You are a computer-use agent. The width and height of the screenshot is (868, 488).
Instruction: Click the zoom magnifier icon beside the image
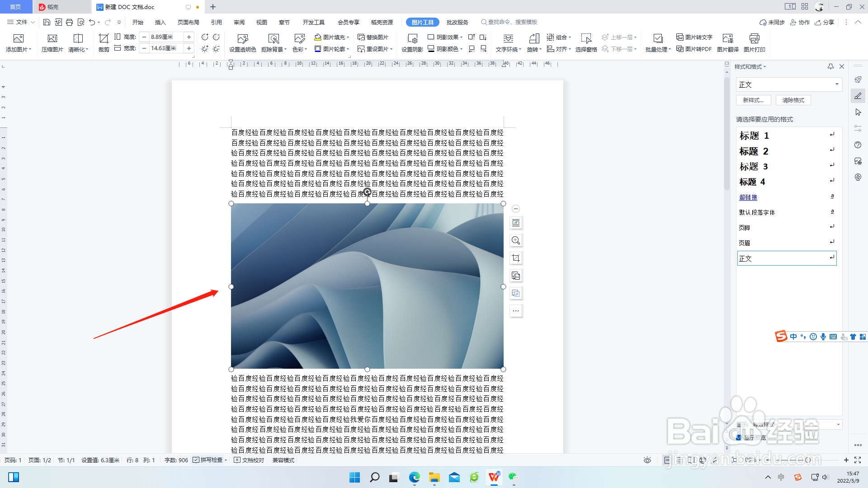516,240
